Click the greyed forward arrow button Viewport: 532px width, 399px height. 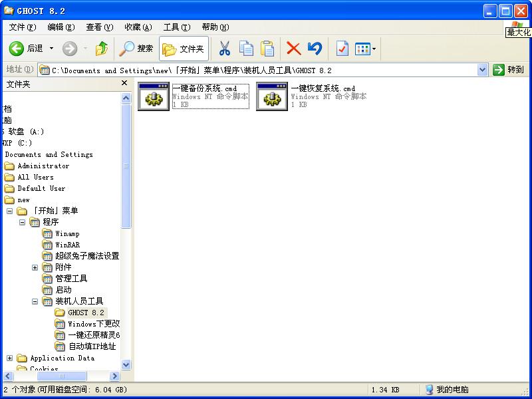70,49
